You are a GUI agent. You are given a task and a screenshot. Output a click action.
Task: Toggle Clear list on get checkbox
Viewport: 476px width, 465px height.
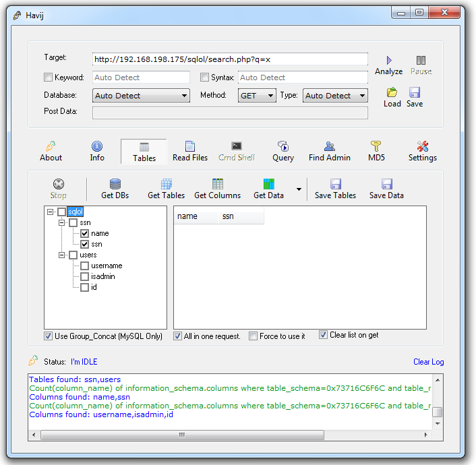[323, 335]
